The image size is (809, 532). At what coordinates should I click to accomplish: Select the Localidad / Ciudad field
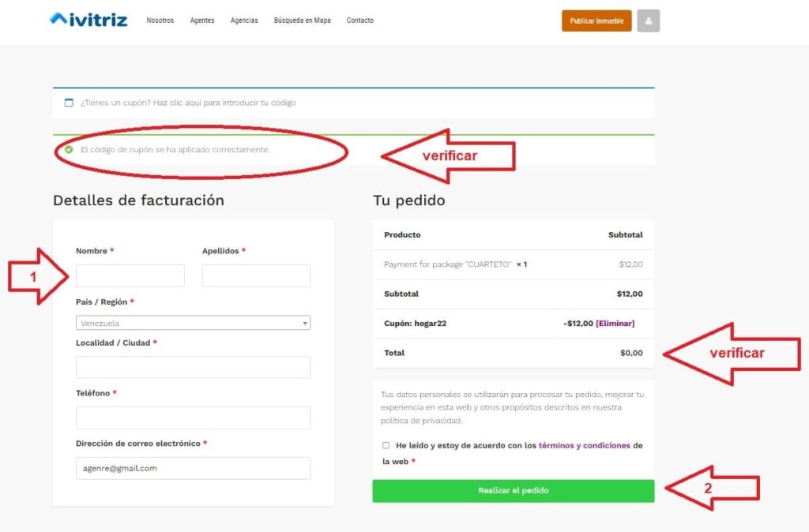tap(193, 367)
